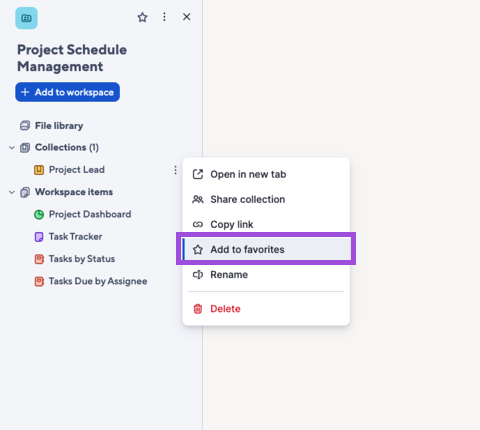Click the Project Lead collection icon
Screen dimensions: 480x430
39,170
